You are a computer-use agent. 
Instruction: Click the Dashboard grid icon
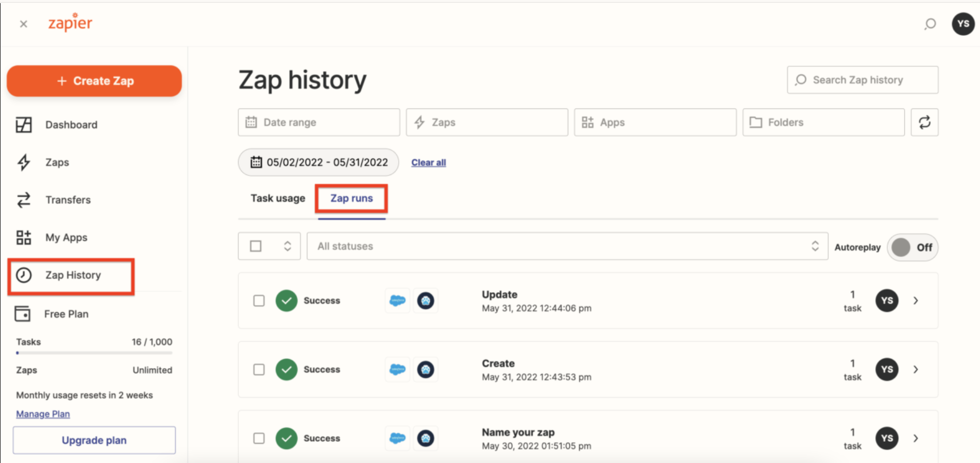24,125
